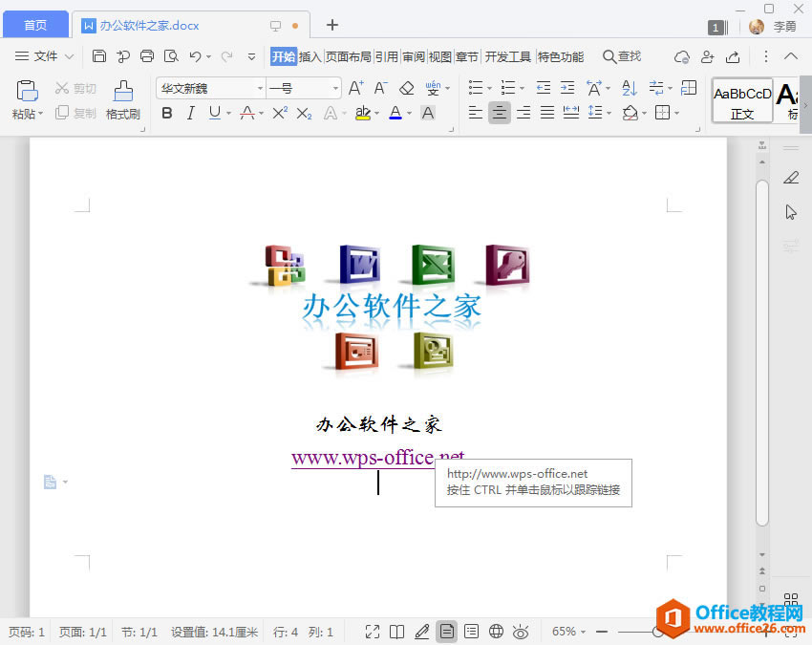This screenshot has height=645, width=812.
Task: Open the 首页 home tab
Action: tap(35, 25)
